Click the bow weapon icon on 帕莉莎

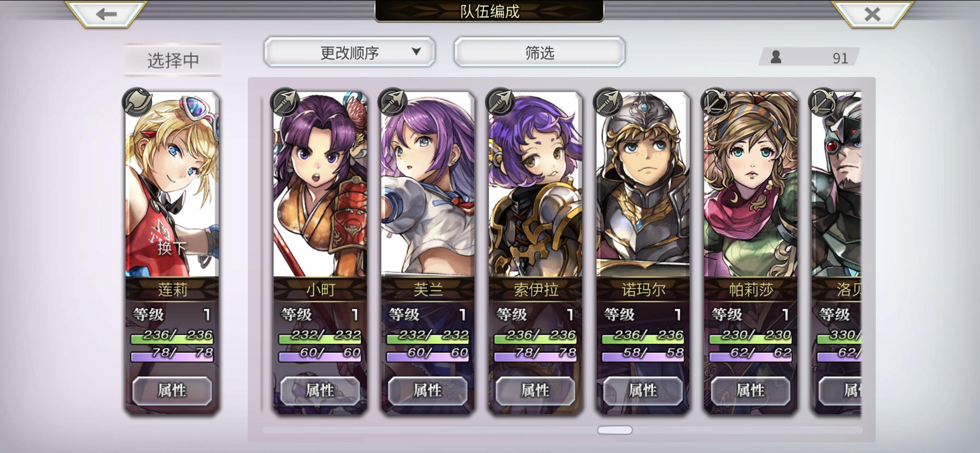(x=715, y=102)
